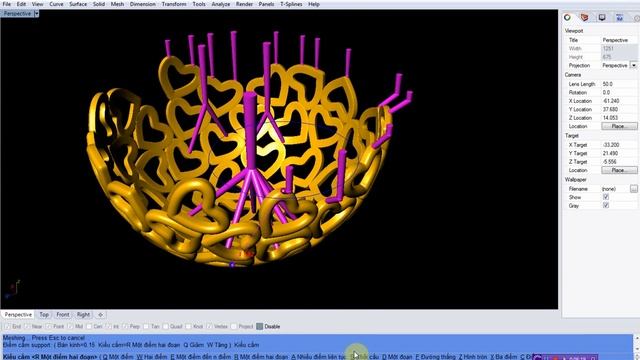The height and width of the screenshot is (360, 640).
Task: Select the Perspective viewport tab at bottom
Action: [18, 315]
